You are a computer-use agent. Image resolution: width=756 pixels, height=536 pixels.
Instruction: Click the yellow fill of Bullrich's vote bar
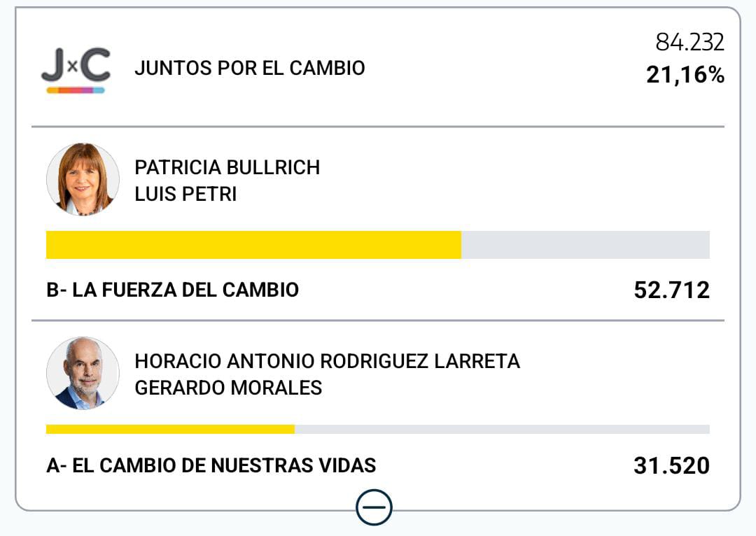pos(253,245)
